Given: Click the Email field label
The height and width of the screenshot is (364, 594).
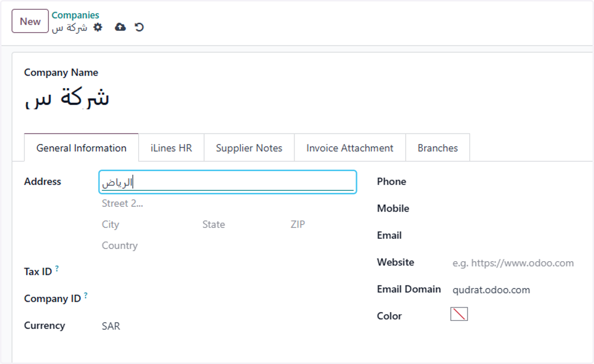Looking at the screenshot, I should tap(389, 235).
